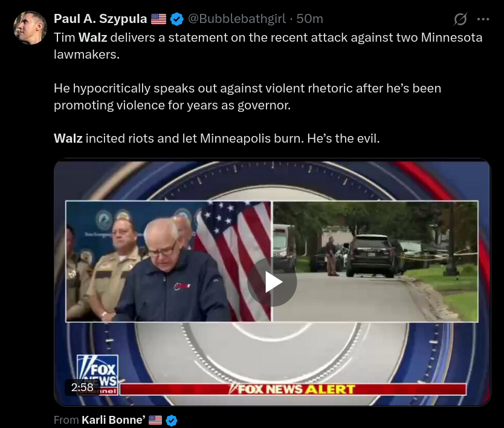This screenshot has width=504, height=428.
Task: Click the 2:58 video duration badge
Action: [82, 387]
